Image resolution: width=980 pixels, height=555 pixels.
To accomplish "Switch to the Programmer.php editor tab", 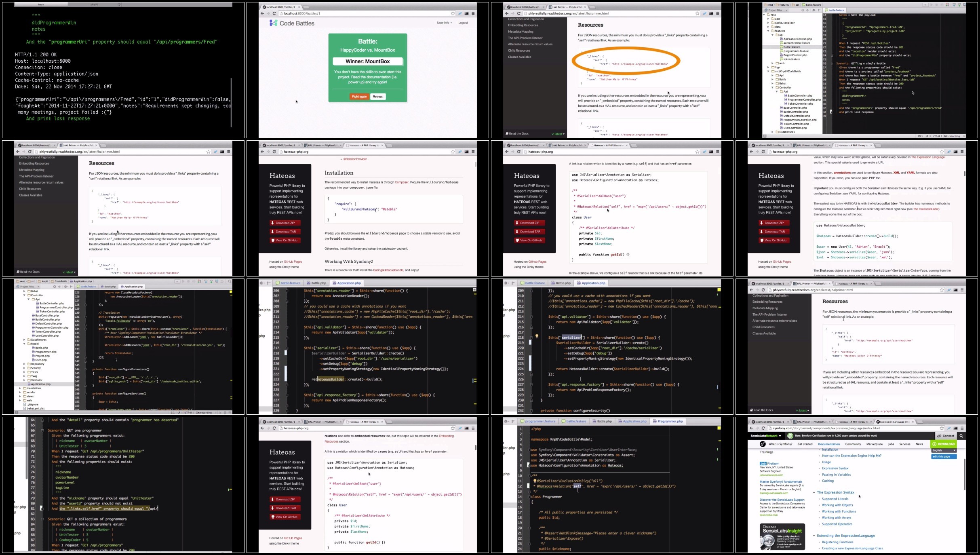I will 668,421.
